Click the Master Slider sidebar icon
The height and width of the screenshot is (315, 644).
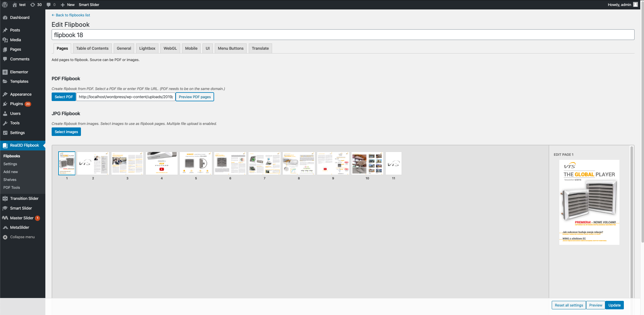(5, 218)
